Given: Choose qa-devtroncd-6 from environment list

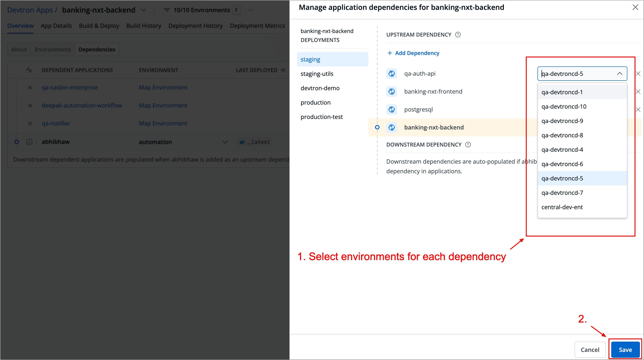Looking at the screenshot, I should pyautogui.click(x=582, y=164).
